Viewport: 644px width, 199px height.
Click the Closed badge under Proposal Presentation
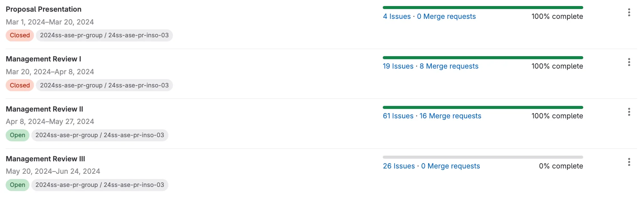pos(20,35)
